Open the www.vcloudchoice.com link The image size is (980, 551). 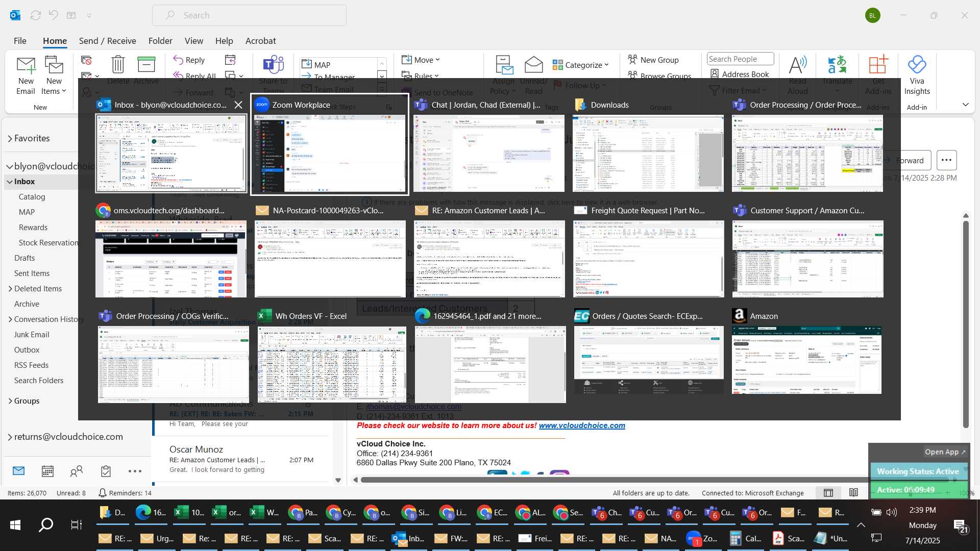point(582,425)
